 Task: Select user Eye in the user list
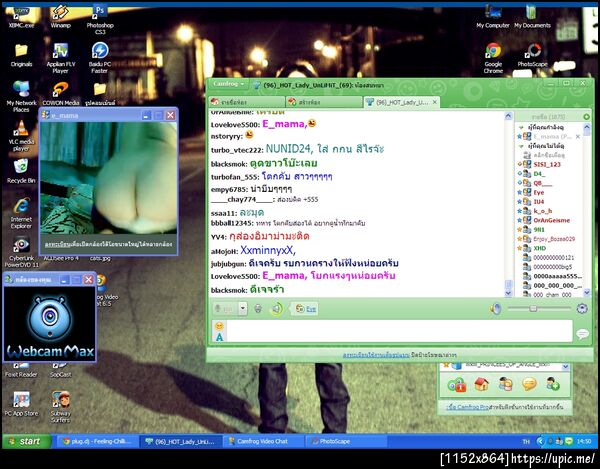pyautogui.click(x=538, y=192)
